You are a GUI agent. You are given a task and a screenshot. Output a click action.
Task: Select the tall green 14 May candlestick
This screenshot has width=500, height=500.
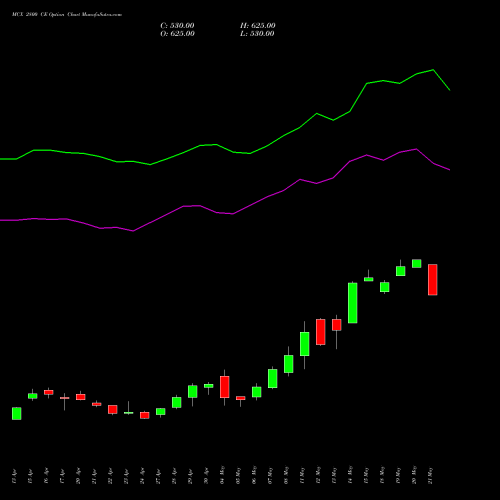[353, 303]
